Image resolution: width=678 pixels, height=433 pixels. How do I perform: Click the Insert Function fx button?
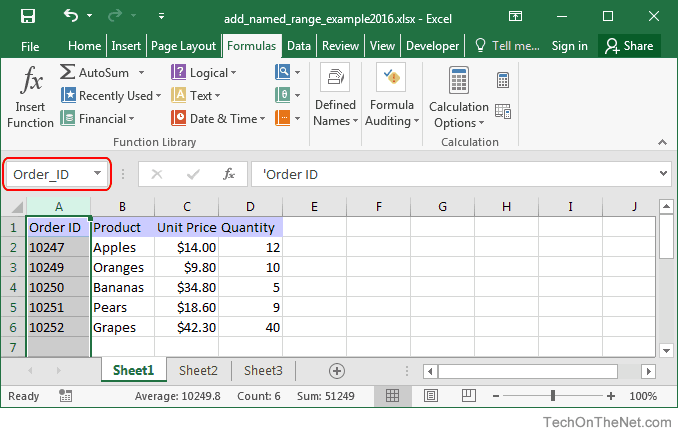tap(30, 96)
